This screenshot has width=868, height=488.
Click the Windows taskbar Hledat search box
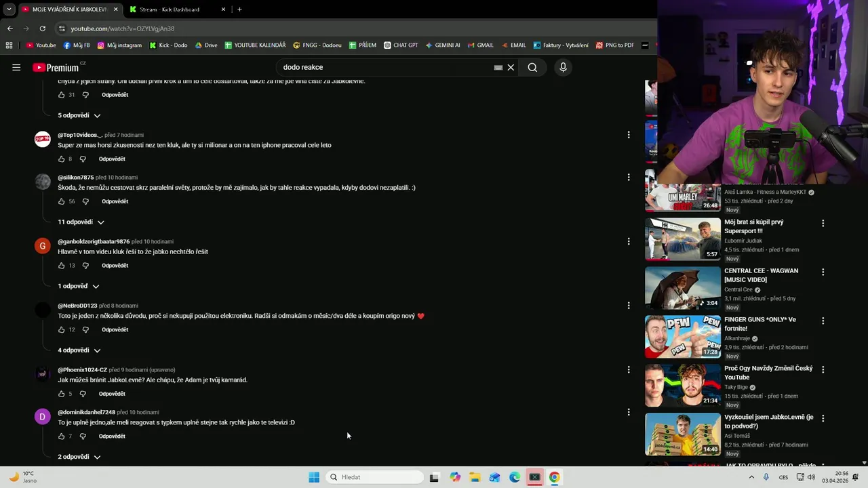pos(375,477)
